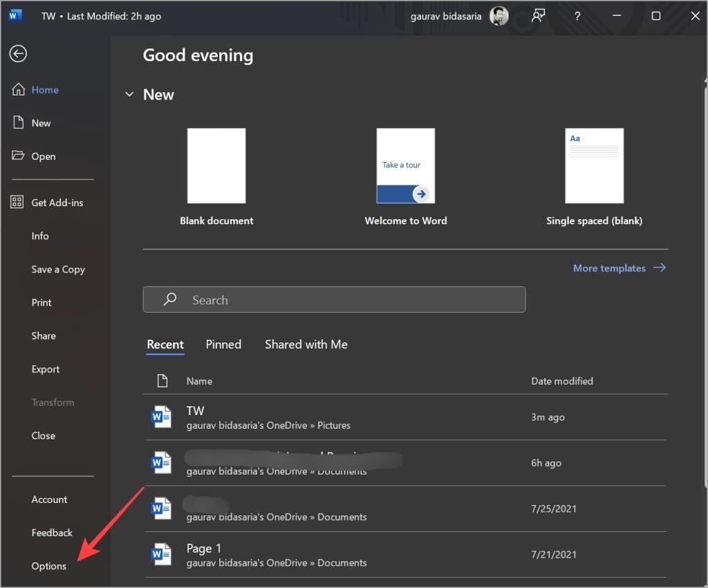Sort by the Date modified column header
Screen dimensions: 708x588
[562, 380]
